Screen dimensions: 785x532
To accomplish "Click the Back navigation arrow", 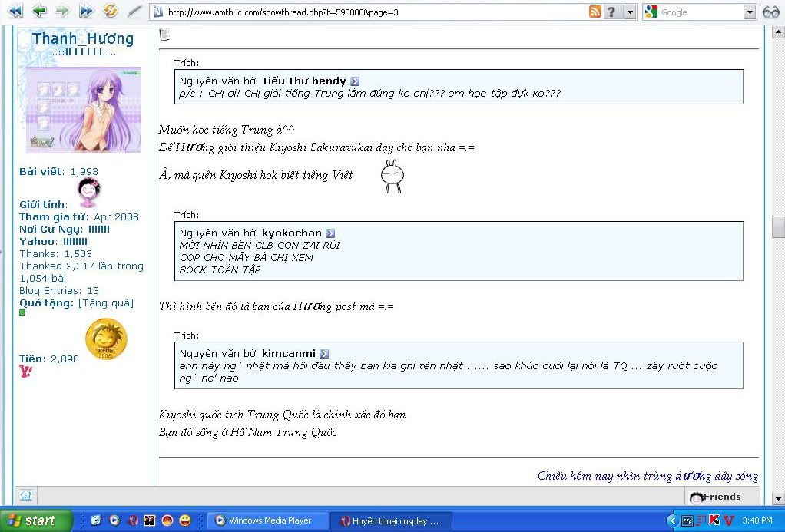I will coord(38,12).
